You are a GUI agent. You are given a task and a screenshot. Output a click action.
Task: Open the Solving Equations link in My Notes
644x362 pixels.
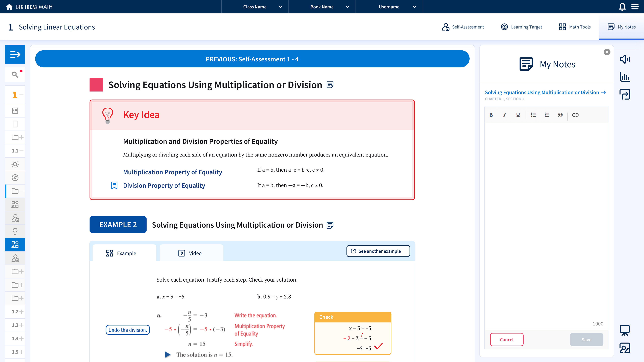pos(545,93)
